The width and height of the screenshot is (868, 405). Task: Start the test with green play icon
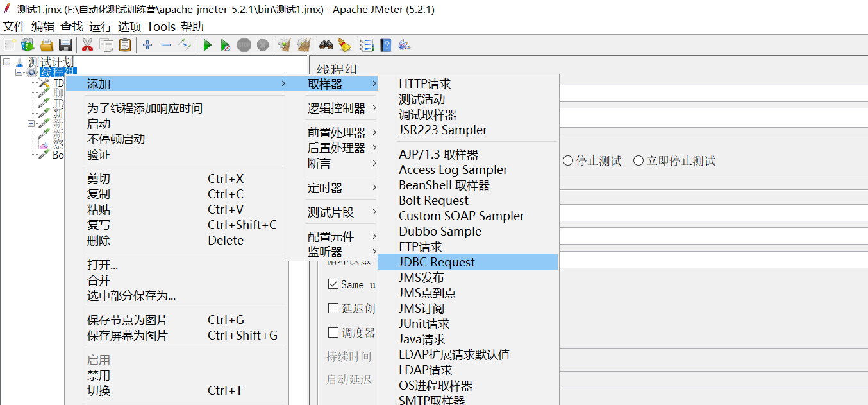(x=207, y=45)
